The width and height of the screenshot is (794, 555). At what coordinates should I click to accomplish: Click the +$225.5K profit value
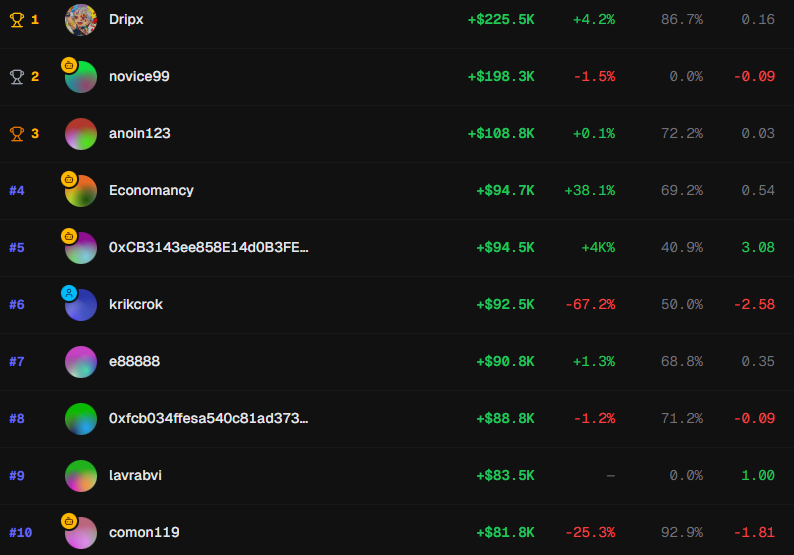(501, 20)
